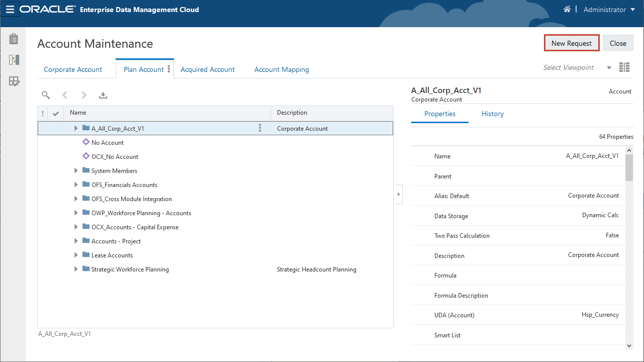Open the Views icon in left sidebar
Screen dimensions: 644x362
(14, 60)
